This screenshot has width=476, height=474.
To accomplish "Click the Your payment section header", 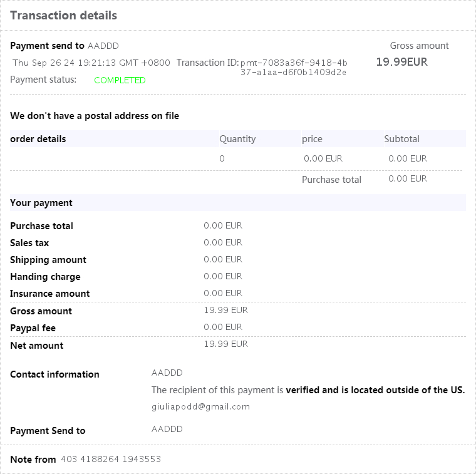I will [41, 203].
